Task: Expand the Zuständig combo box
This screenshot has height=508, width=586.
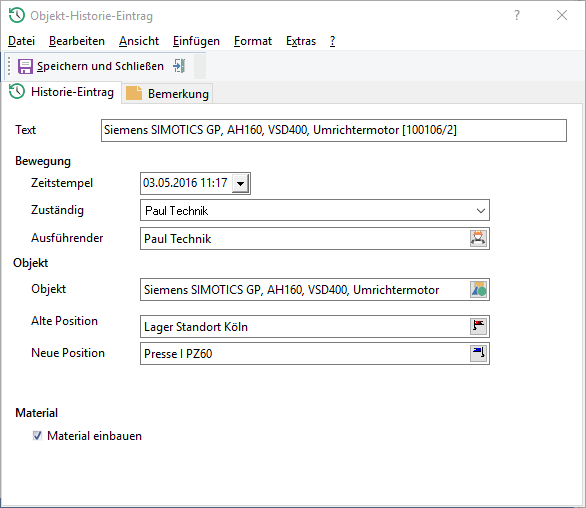Action: [x=481, y=211]
